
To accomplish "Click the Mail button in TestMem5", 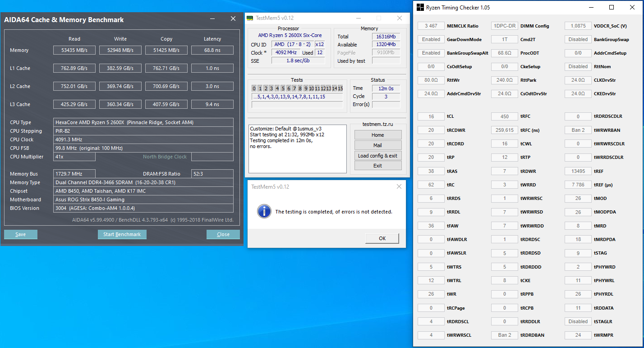I will (378, 145).
